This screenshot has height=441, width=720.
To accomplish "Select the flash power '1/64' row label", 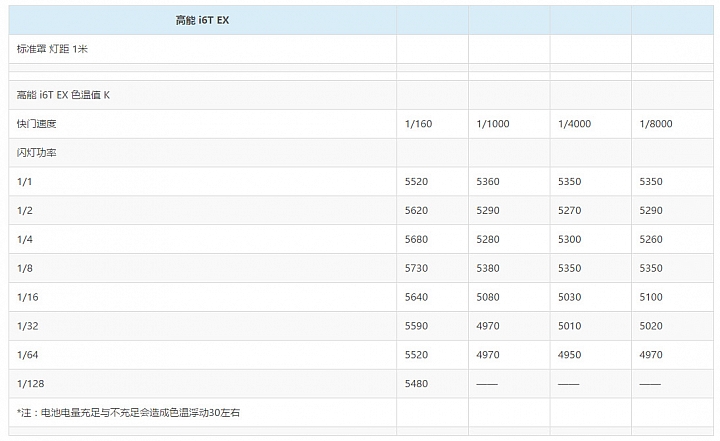I will [28, 356].
